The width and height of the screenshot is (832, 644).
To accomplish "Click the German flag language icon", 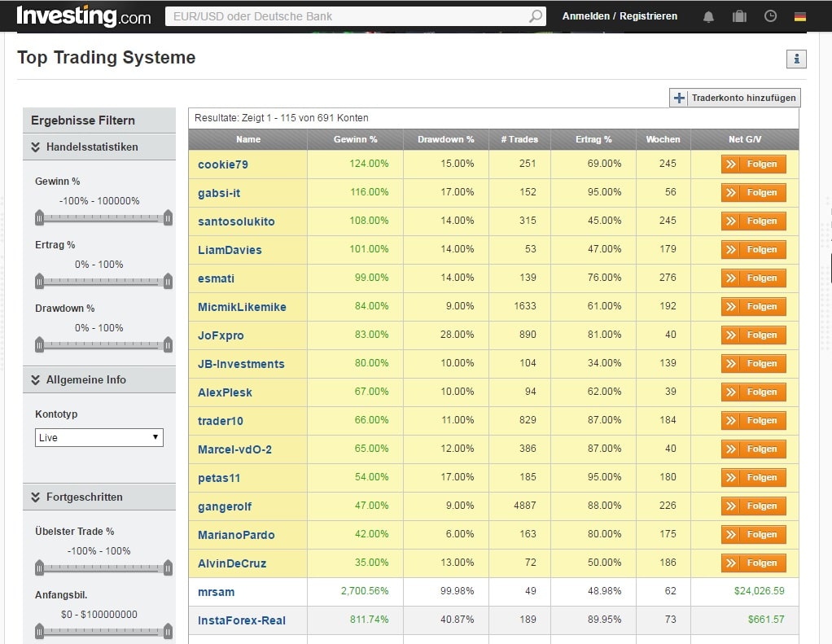I will tap(800, 16).
